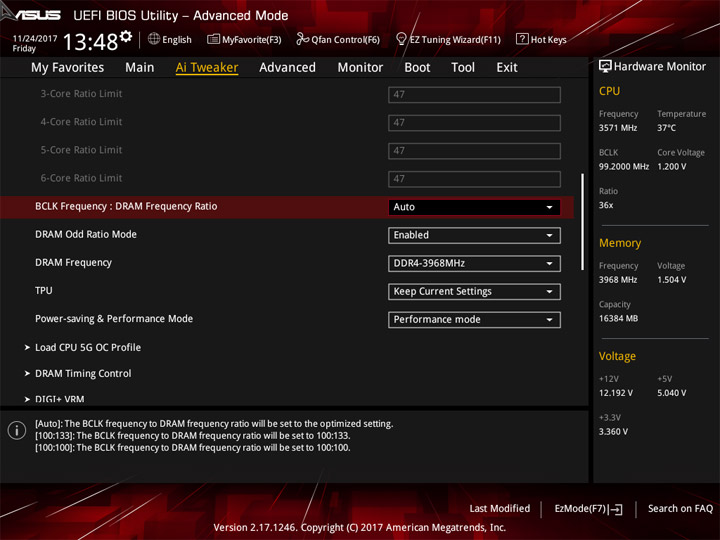Select the Ai Tweaker tab

pos(207,68)
